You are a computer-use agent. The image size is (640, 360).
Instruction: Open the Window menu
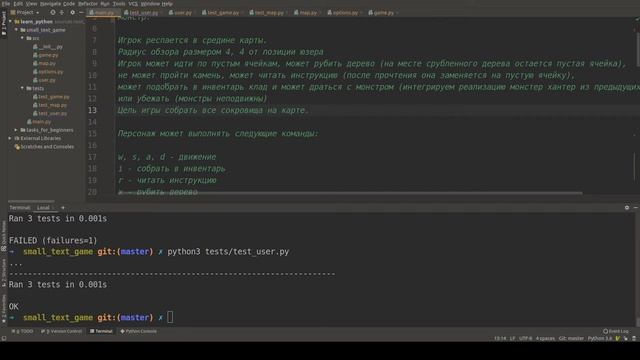150,4
